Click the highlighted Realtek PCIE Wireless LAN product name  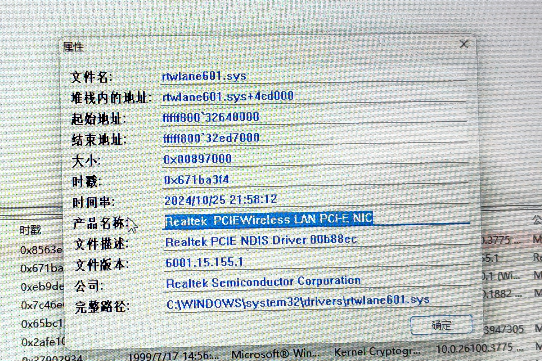(x=269, y=220)
